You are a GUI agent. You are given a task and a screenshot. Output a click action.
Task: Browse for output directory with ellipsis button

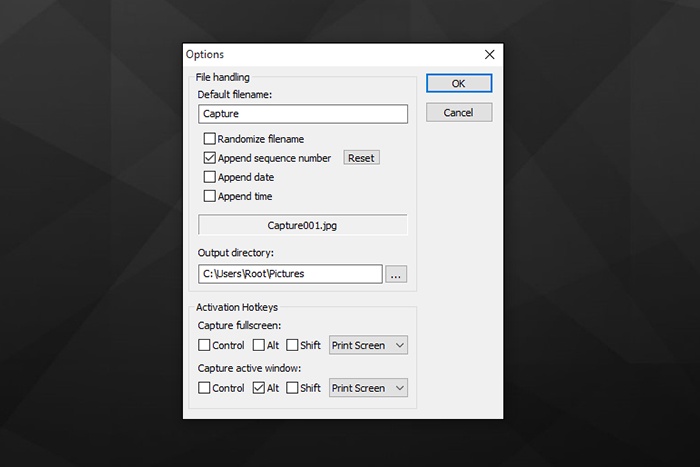(x=396, y=274)
